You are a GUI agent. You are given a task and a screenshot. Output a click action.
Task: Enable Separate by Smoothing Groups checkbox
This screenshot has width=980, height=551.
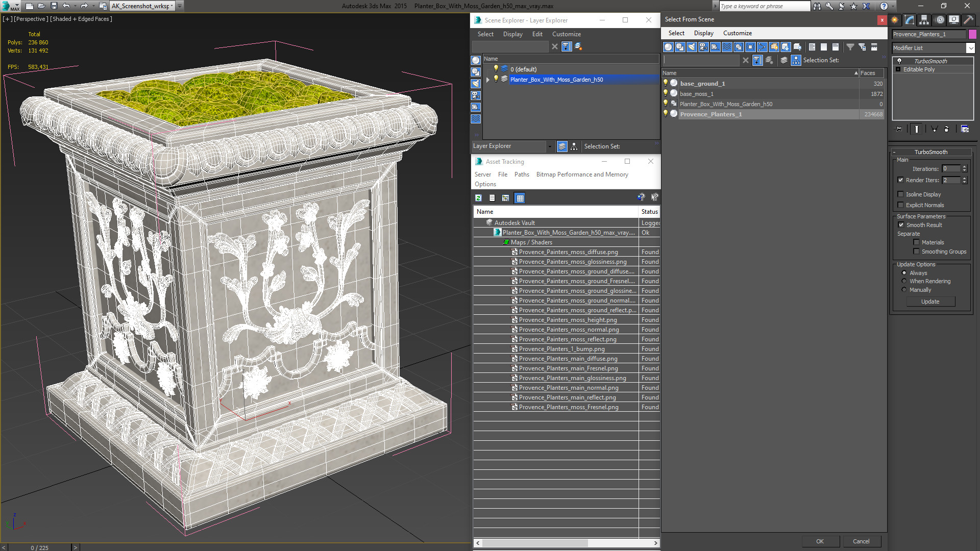[916, 252]
